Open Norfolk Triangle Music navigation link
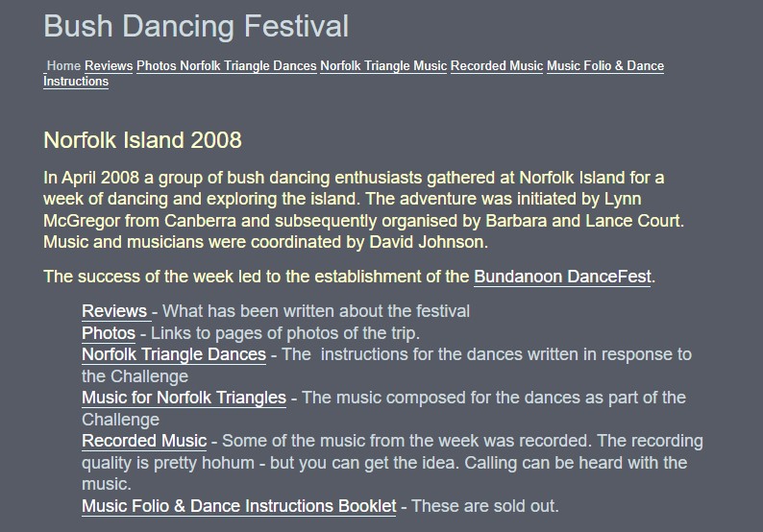This screenshot has height=532, width=763. coord(383,65)
